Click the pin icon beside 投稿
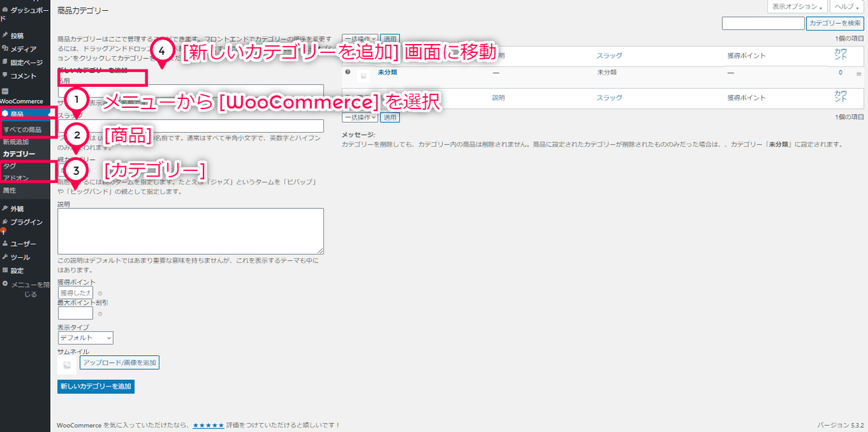Screen dimensions: 868x432 (x=5, y=35)
